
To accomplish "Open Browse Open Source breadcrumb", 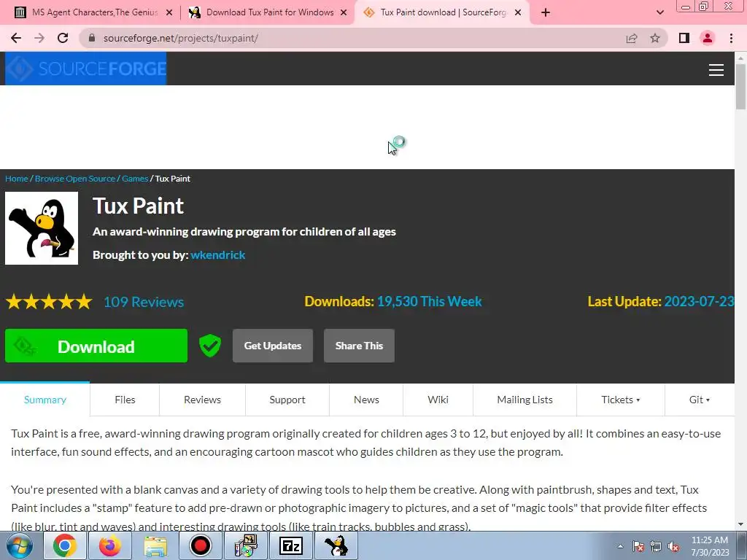I will pos(75,179).
